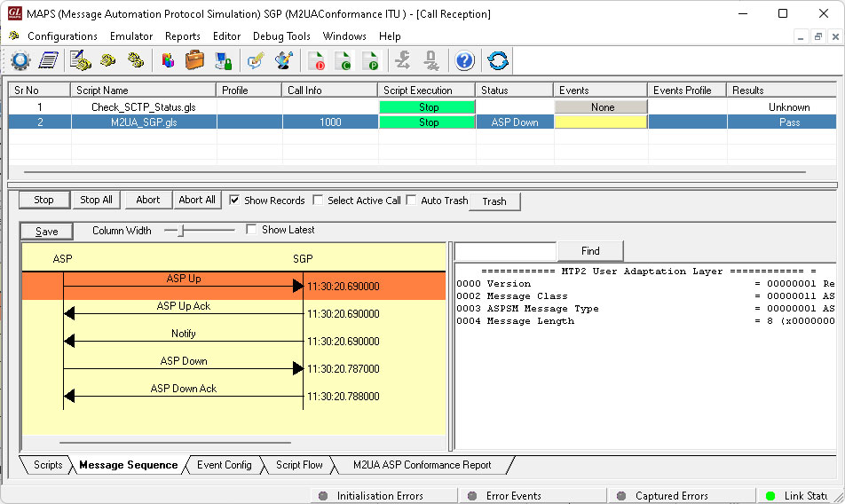Click the Error Events indicator dot
This screenshot has width=845, height=504.
[x=472, y=496]
